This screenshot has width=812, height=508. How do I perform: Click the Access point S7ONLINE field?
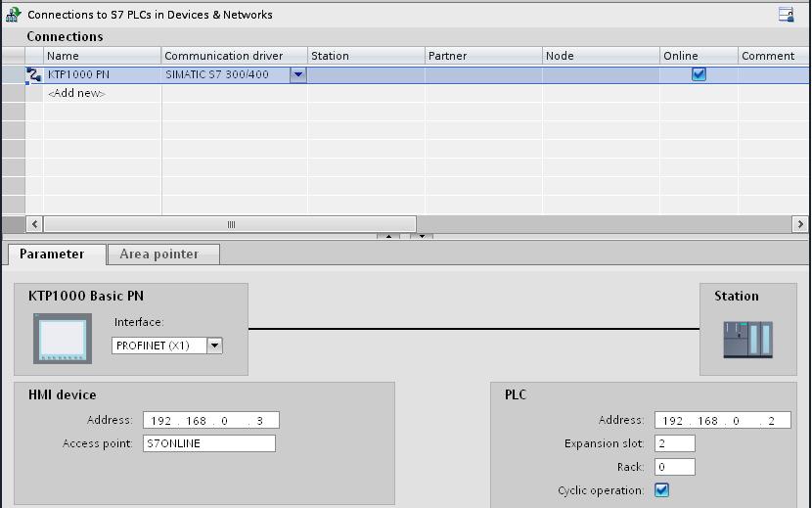click(209, 443)
